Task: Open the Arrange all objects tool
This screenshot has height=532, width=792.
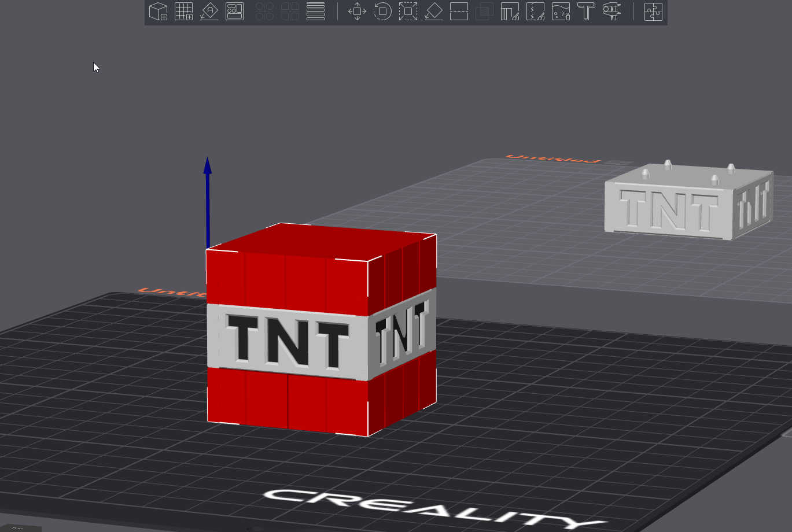Action: click(234, 12)
